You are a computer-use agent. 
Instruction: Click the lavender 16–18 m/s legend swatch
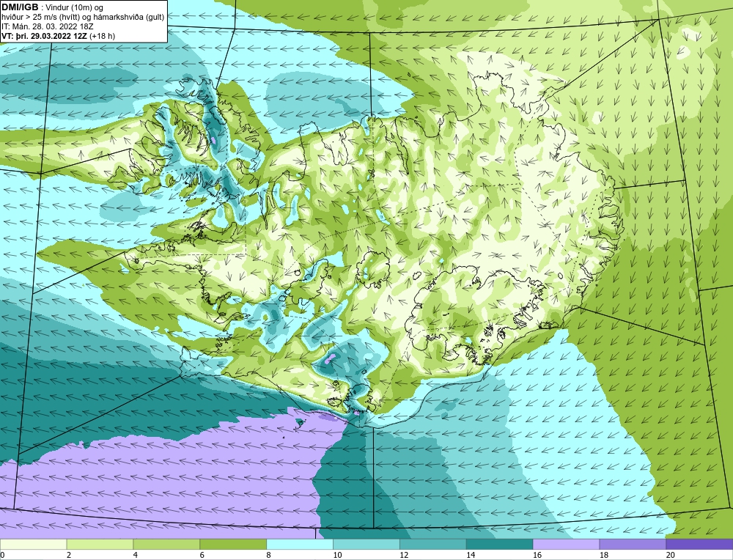pos(566,544)
